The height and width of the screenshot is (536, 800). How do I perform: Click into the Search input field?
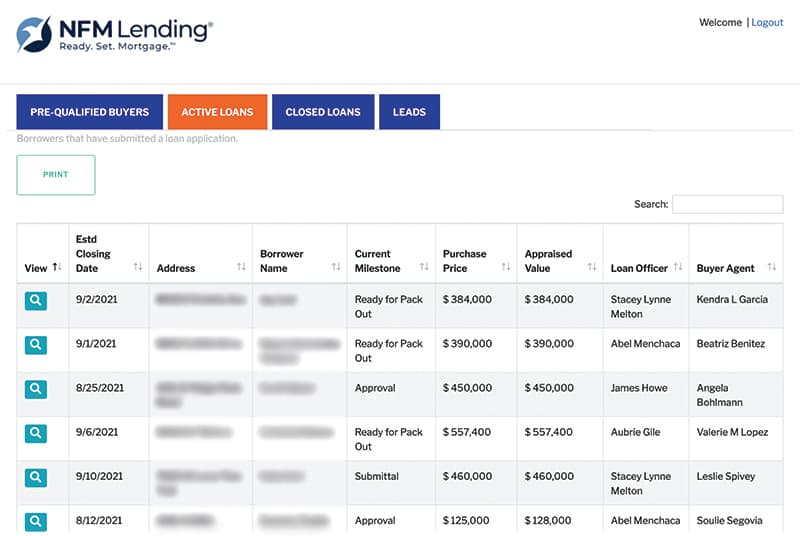727,204
